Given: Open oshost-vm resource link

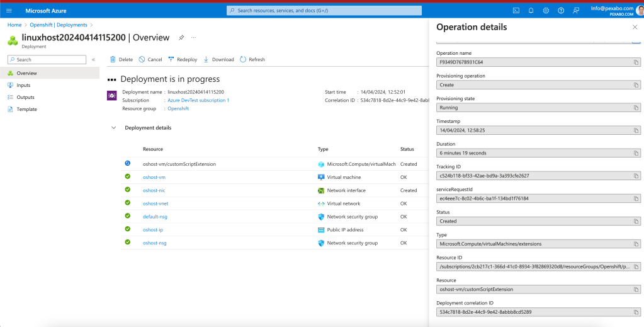Looking at the screenshot, I should pos(154,177).
